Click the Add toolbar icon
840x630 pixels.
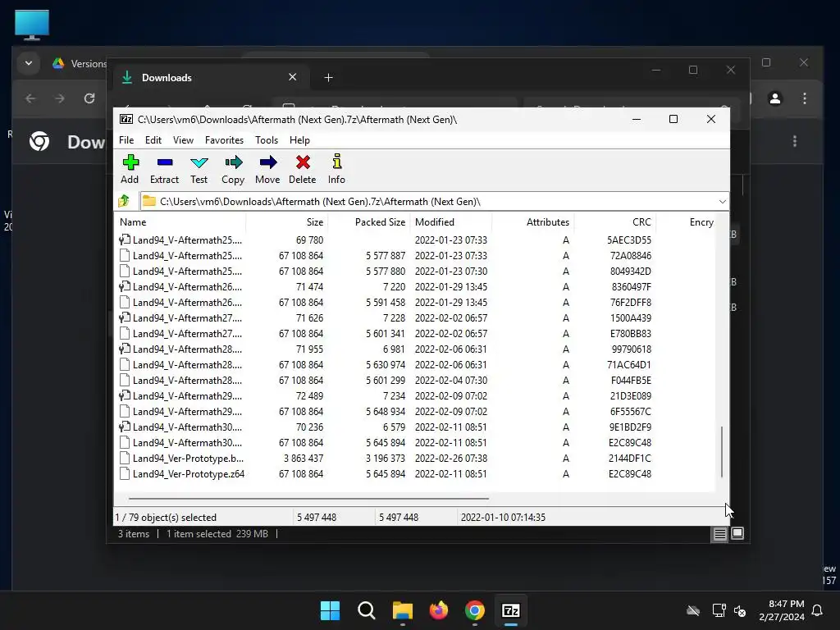coord(130,162)
